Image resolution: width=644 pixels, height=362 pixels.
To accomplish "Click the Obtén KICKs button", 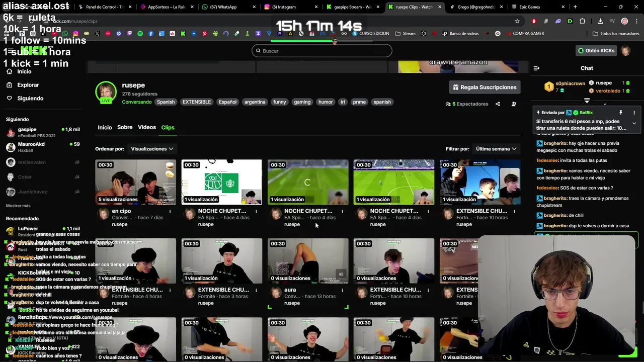I will 596,51.
